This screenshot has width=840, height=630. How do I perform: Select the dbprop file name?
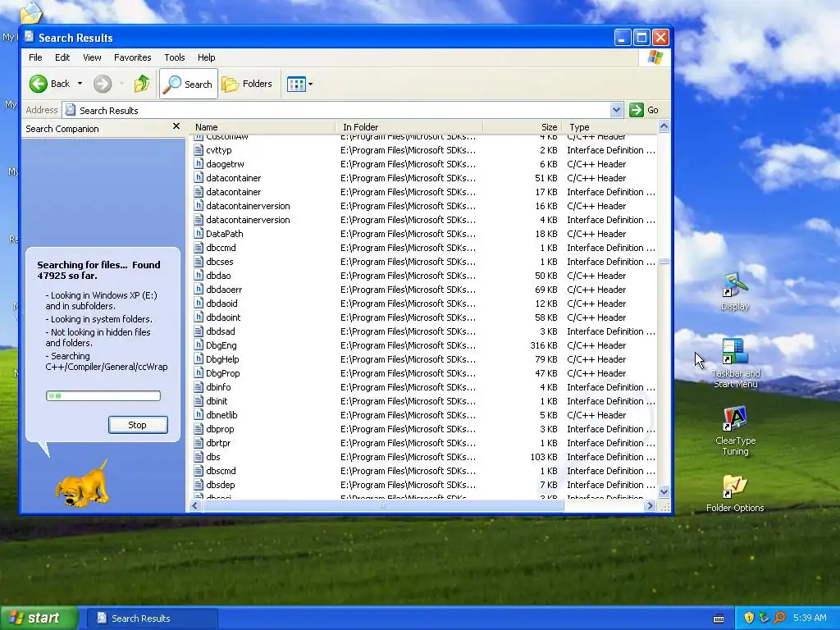click(220, 429)
